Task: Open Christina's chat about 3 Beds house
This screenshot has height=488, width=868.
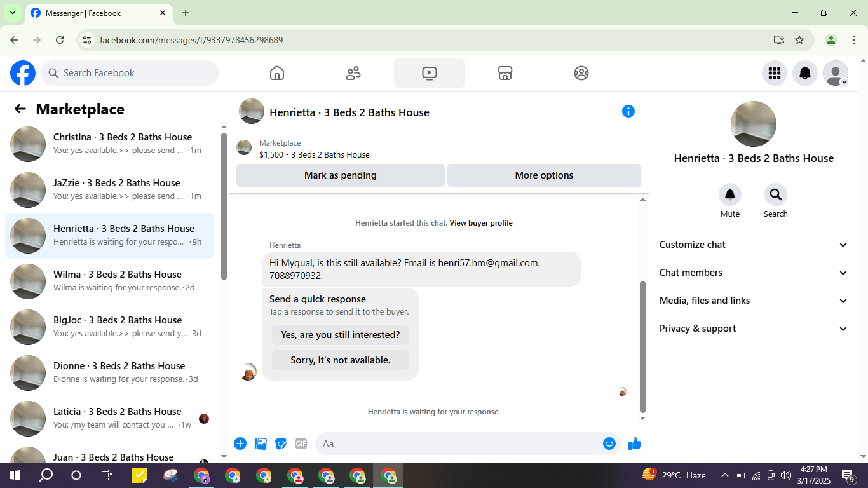Action: 110,144
